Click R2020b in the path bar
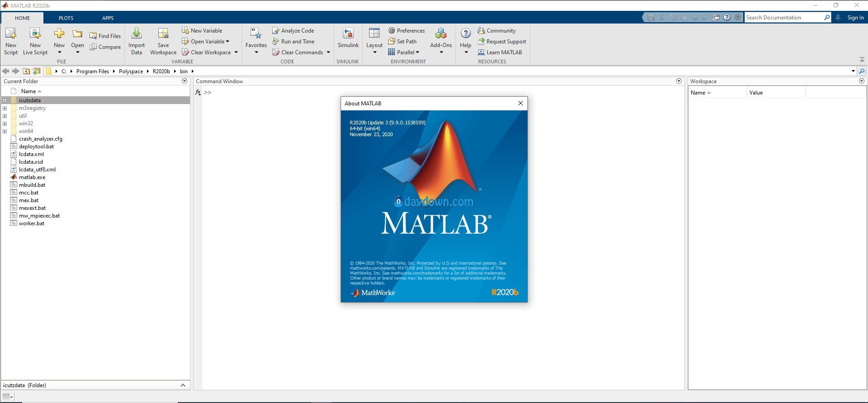 161,71
